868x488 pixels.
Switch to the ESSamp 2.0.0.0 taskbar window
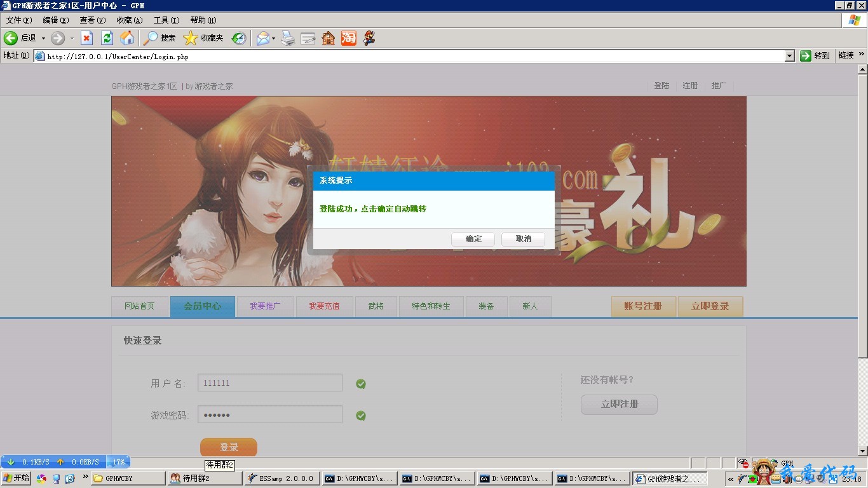(x=282, y=478)
